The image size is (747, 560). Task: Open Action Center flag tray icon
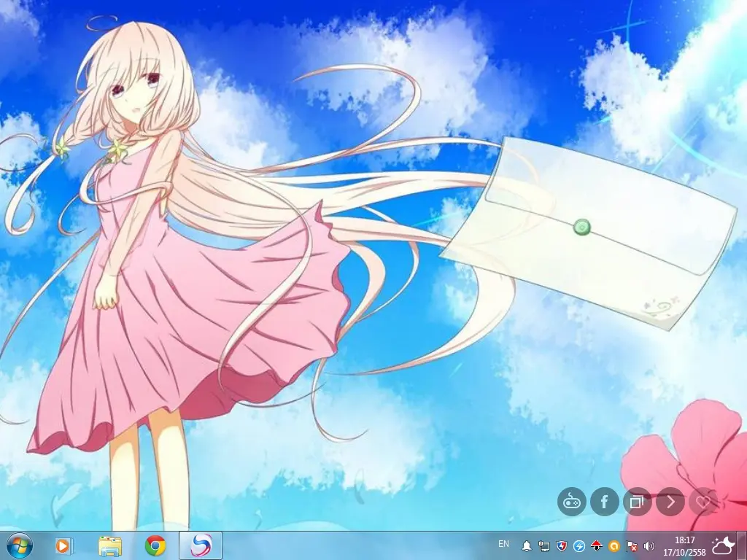pyautogui.click(x=632, y=546)
